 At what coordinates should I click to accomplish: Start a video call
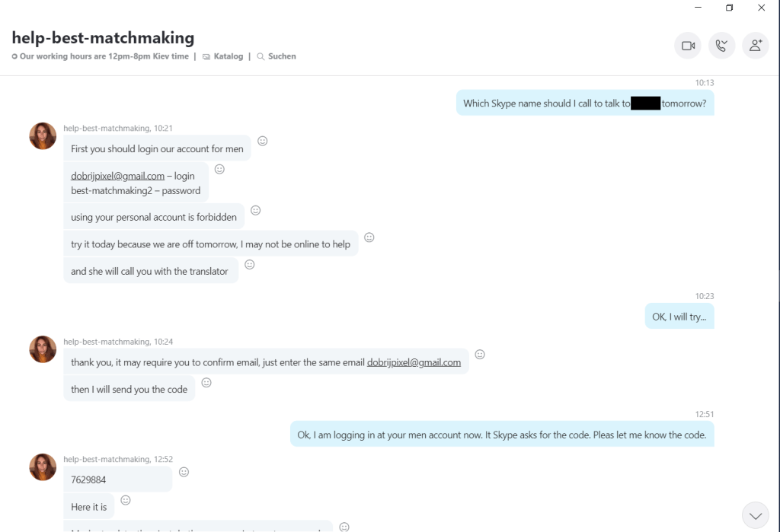[688, 46]
